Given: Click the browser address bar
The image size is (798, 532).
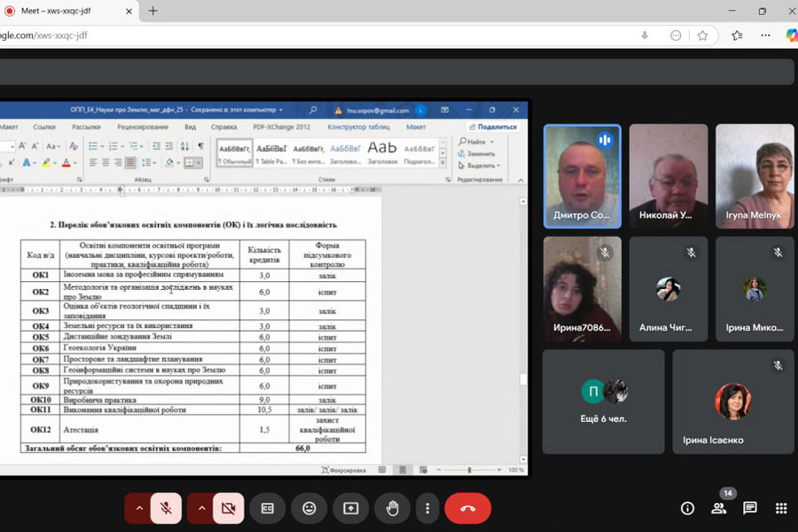Looking at the screenshot, I should point(310,35).
